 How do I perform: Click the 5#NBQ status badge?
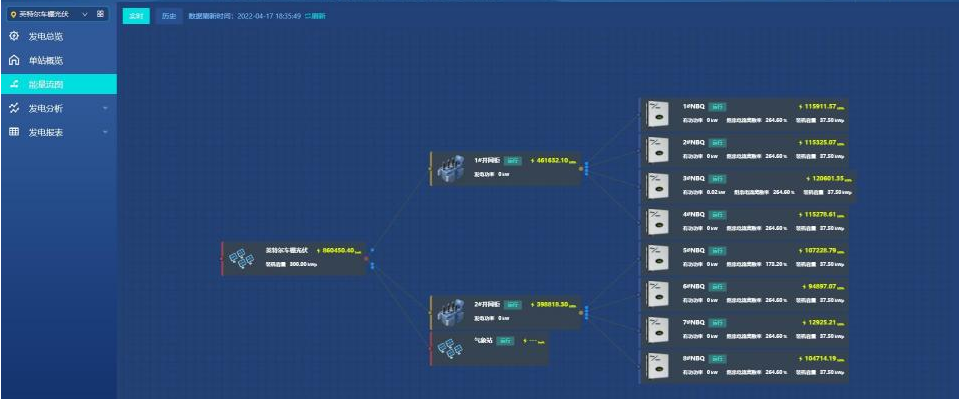(x=717, y=251)
